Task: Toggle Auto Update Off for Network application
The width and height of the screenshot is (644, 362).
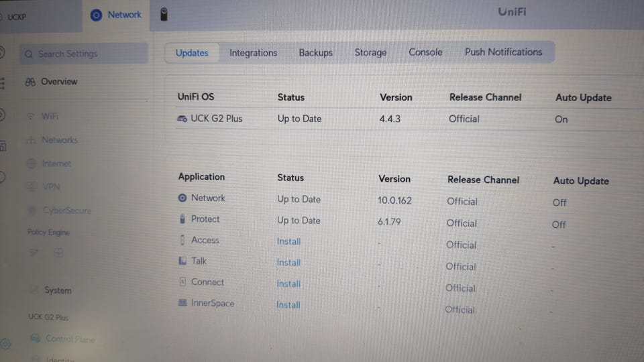Action: tap(559, 202)
